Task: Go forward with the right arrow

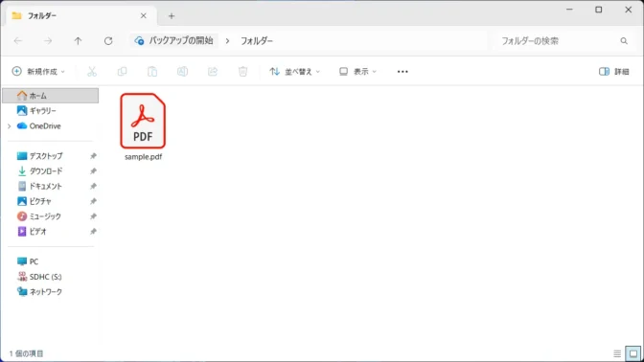Action: point(48,40)
